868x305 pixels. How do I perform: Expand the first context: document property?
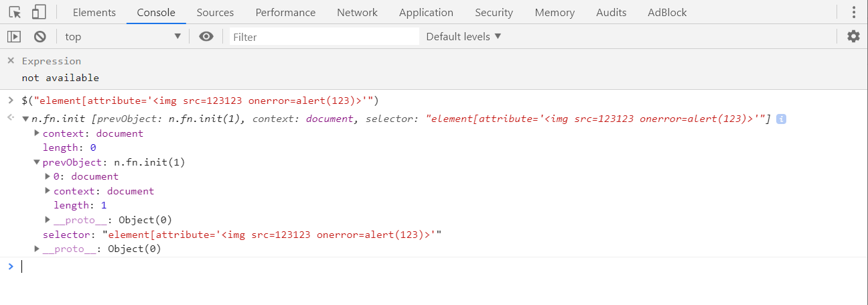(37, 133)
